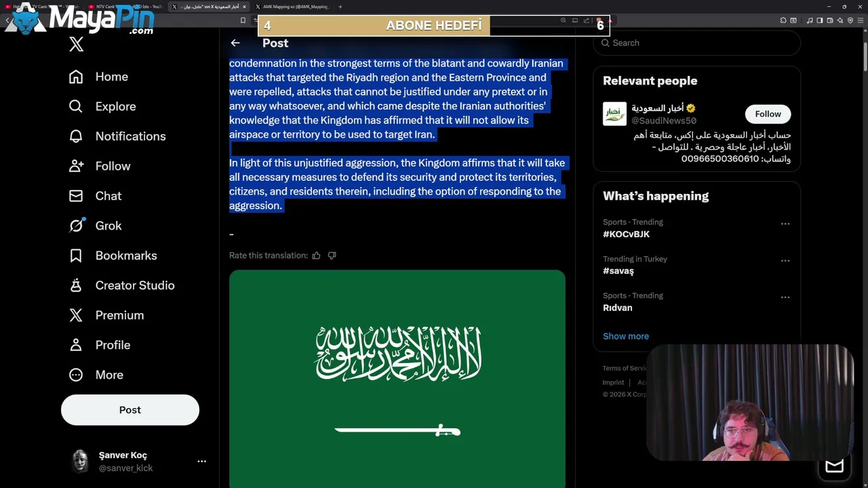Open the browser extensions puzzle icon
868x488 pixels.
coord(783,20)
